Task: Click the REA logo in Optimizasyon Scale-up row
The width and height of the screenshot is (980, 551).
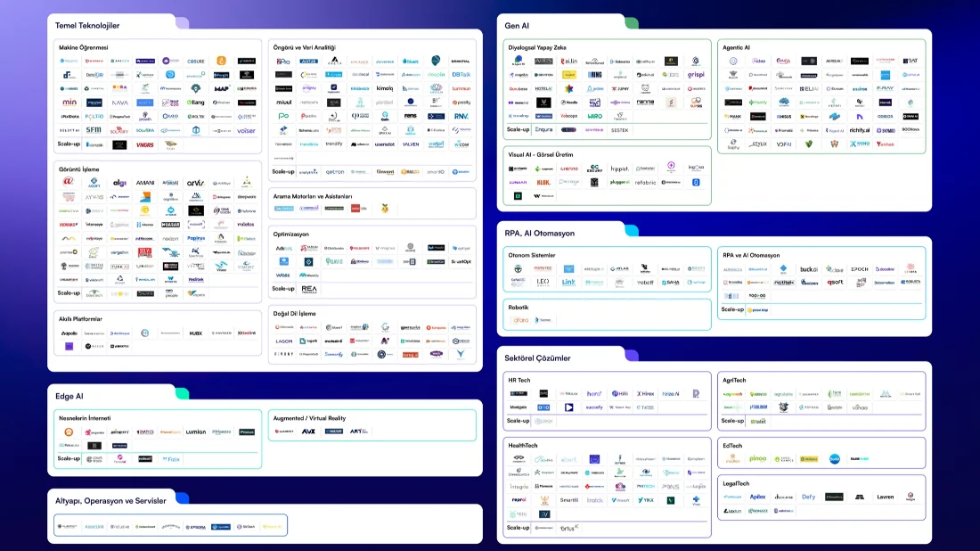Action: point(309,289)
